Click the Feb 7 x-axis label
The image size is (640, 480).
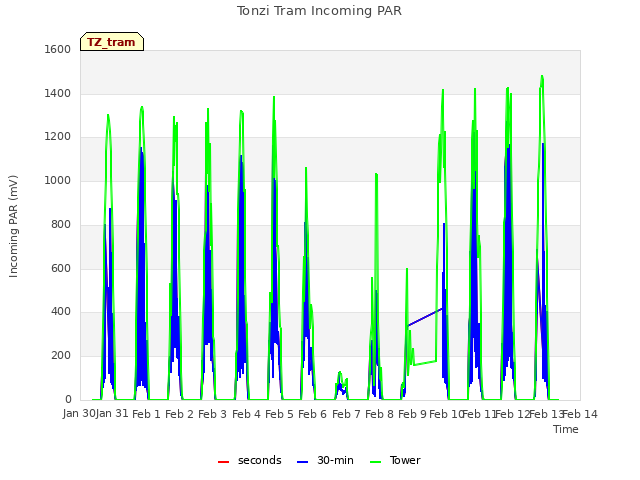346,414
